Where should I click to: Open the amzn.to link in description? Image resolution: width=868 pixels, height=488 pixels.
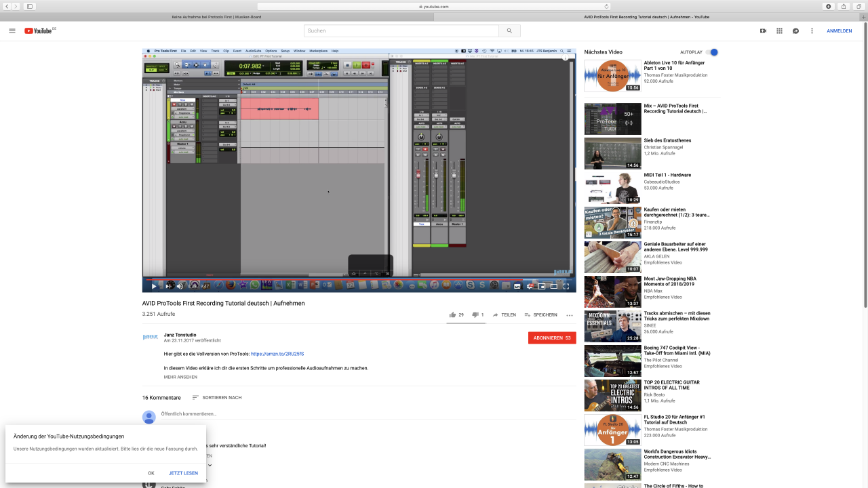[277, 354]
